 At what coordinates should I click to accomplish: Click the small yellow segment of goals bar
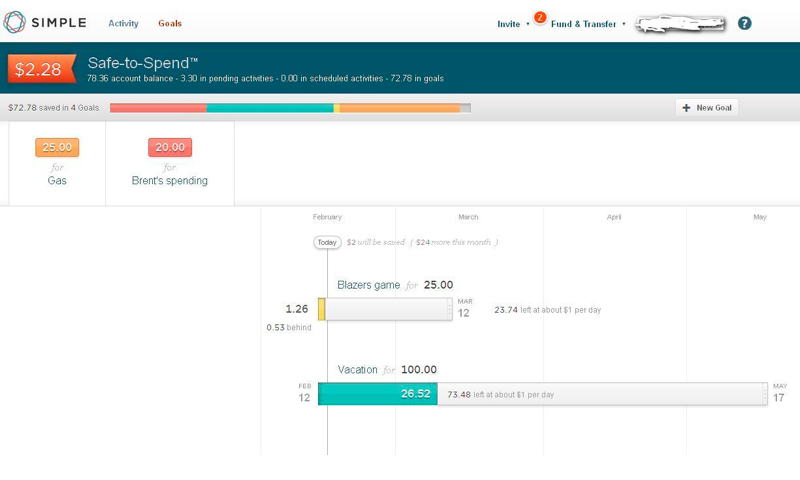(x=337, y=108)
